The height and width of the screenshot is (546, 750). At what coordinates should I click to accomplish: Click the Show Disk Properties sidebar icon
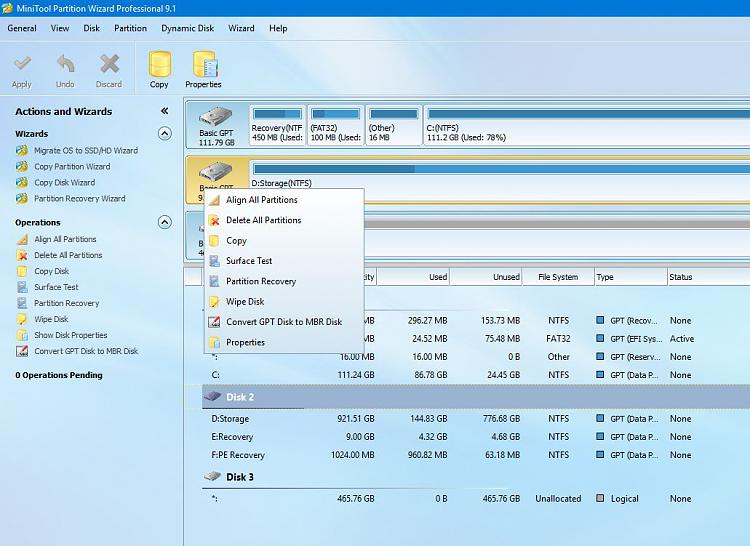[22, 335]
